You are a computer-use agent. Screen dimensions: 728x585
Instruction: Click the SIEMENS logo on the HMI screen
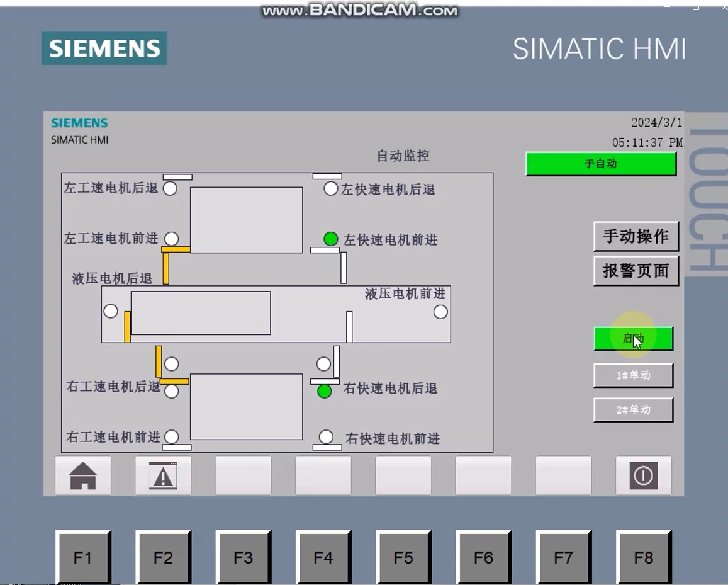coord(79,123)
